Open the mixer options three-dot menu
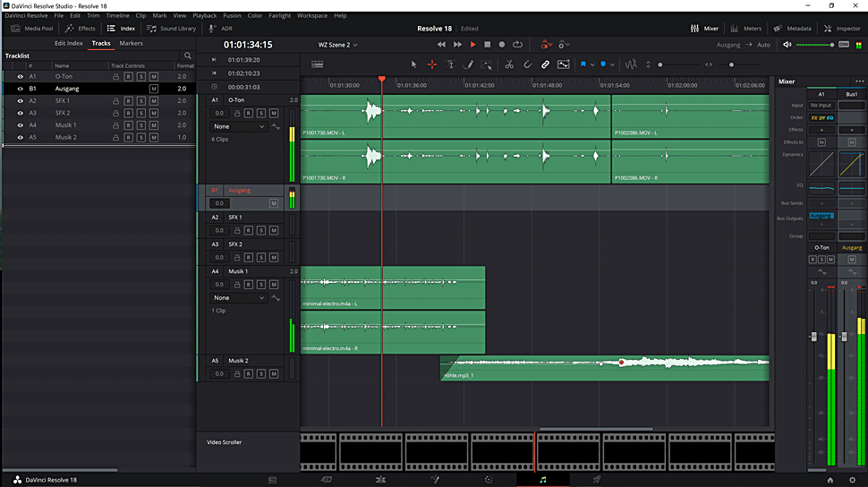The image size is (868, 487). click(x=859, y=81)
